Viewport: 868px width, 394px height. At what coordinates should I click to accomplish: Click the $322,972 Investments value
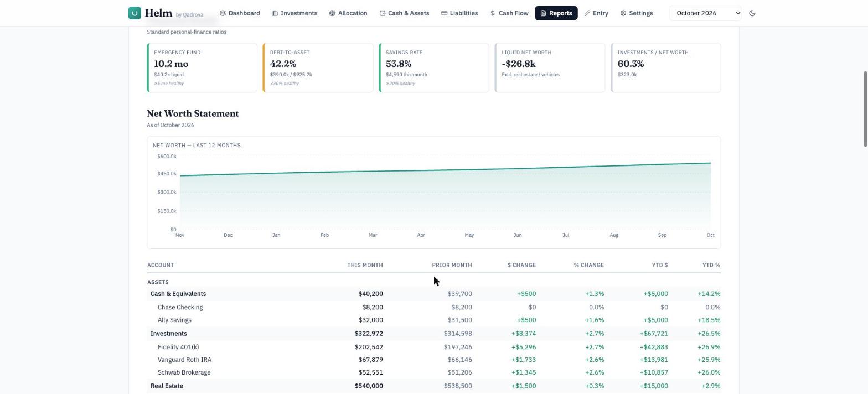pos(369,334)
